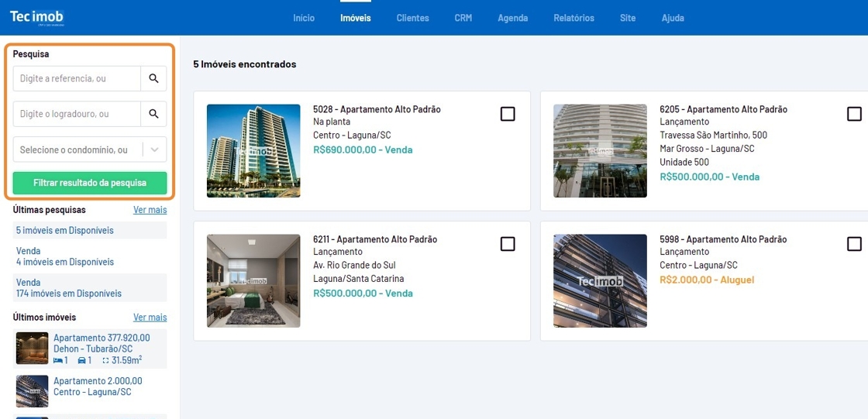The height and width of the screenshot is (419, 868).
Task: Open the Relatórios menu item
Action: pyautogui.click(x=573, y=18)
